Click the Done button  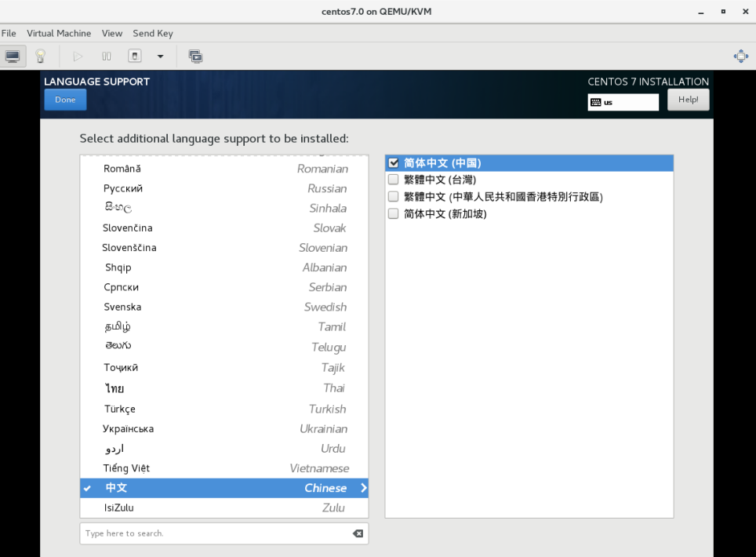tap(65, 100)
